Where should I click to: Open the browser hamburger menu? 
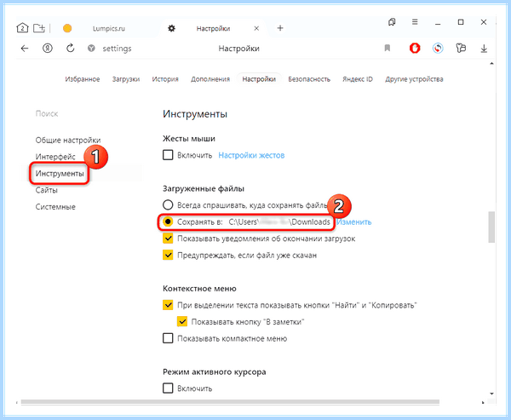[415, 22]
